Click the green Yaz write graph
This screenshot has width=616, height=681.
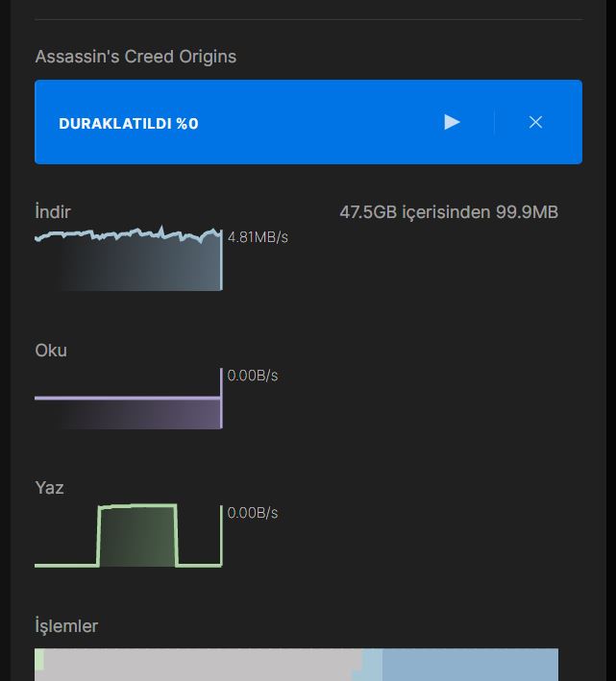[x=128, y=536]
